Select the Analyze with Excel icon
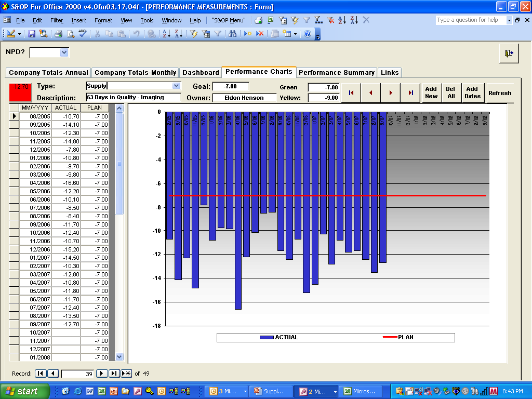The height and width of the screenshot is (399, 532). click(x=270, y=21)
